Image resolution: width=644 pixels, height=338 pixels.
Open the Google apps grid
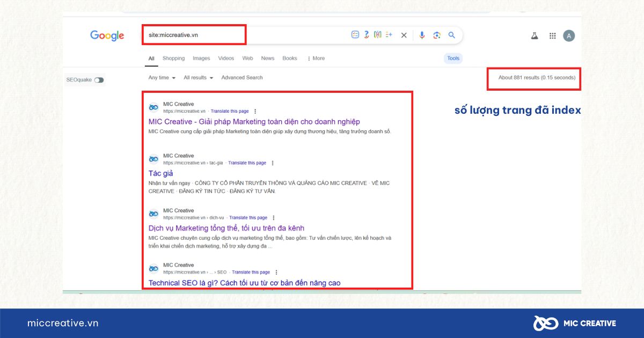[552, 35]
